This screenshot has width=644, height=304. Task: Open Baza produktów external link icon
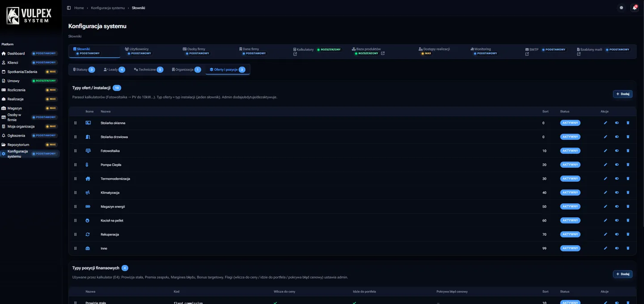383,53
